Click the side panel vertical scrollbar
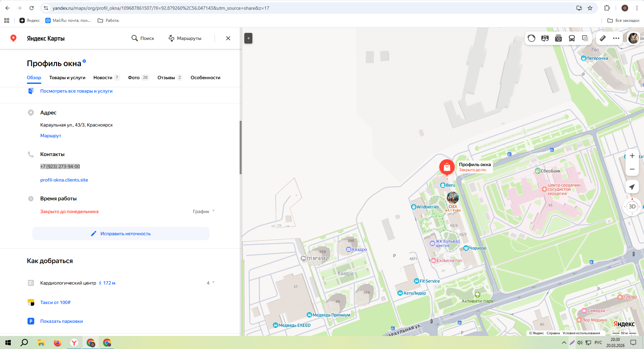Viewport: 644px width, 349px height. 241,147
